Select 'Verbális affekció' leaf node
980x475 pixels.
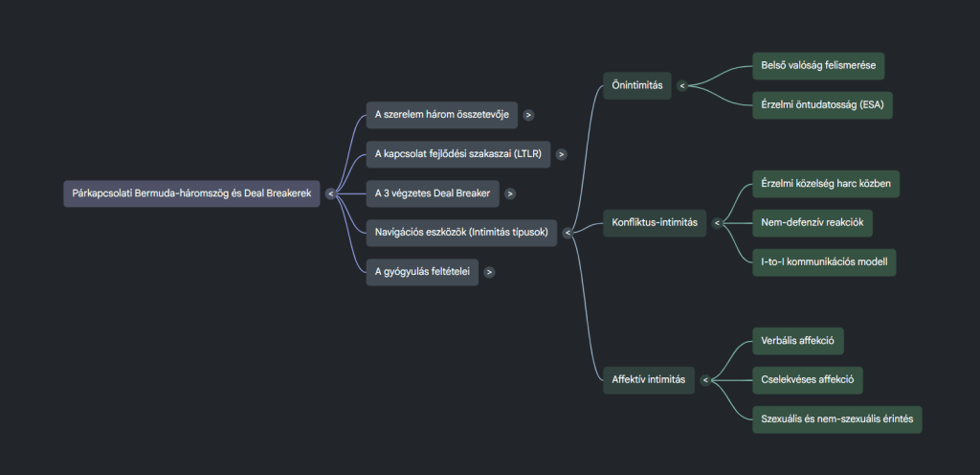point(798,340)
